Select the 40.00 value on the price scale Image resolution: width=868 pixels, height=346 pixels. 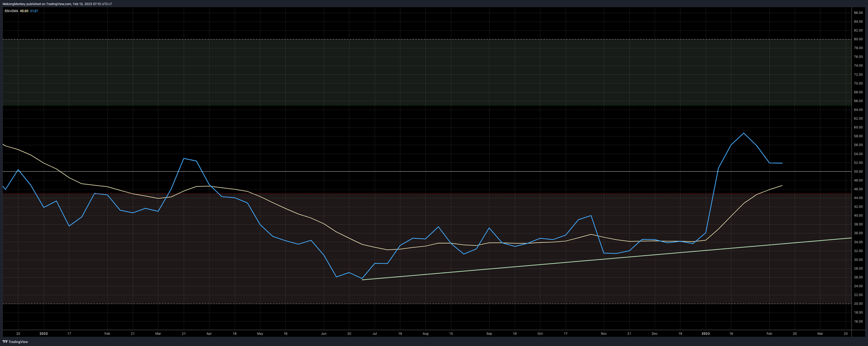click(858, 215)
